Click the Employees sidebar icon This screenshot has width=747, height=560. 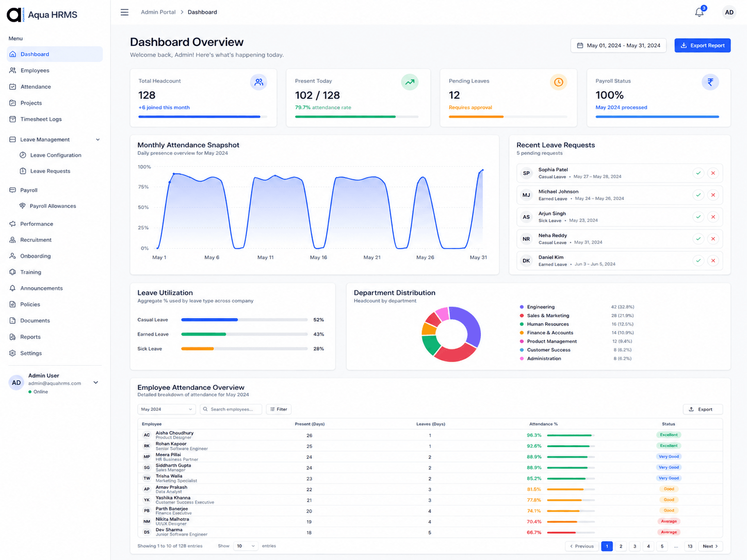(x=13, y=71)
